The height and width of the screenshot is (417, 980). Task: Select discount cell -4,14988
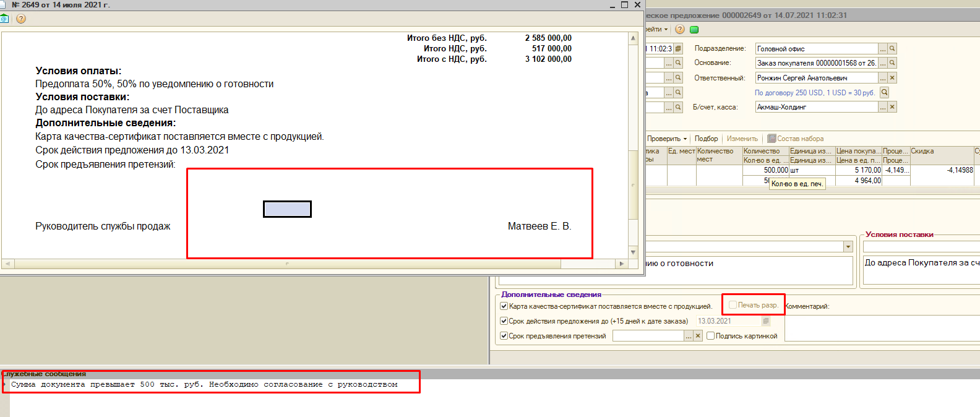coord(942,170)
